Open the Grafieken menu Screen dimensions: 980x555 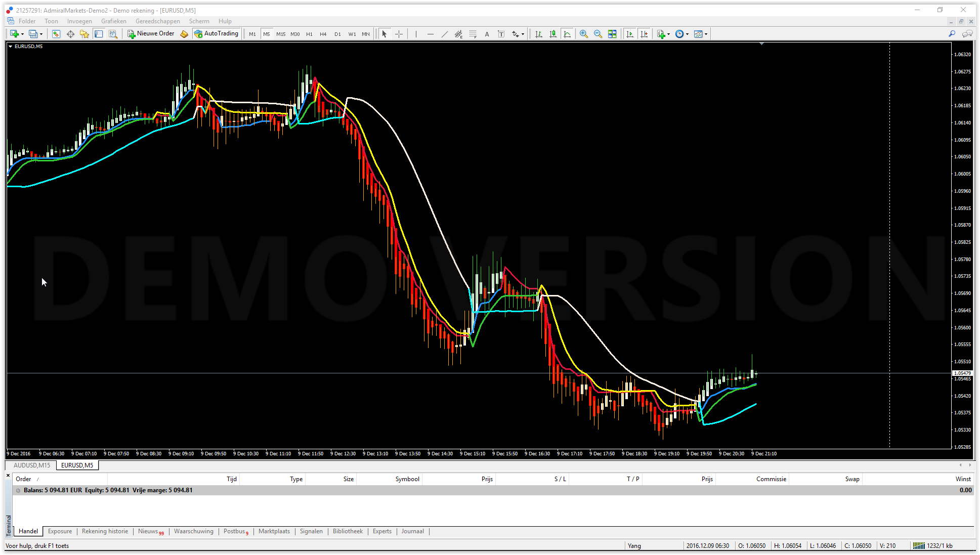[113, 21]
